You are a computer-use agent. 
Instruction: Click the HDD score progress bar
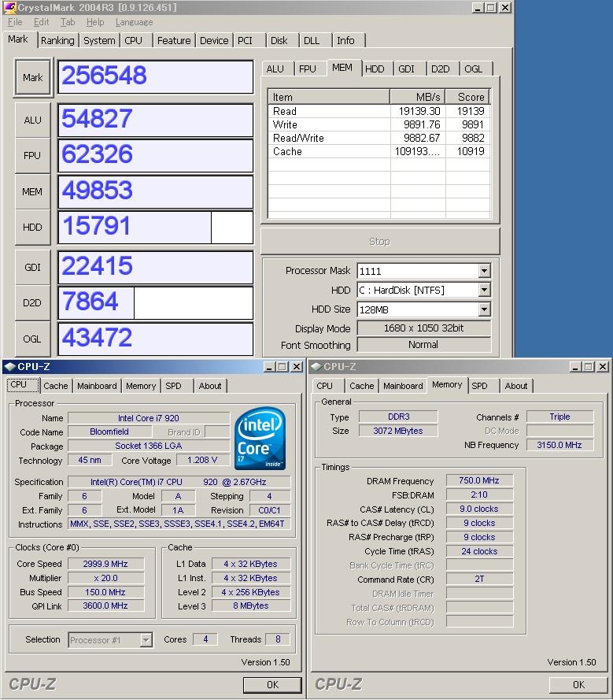pos(156,228)
